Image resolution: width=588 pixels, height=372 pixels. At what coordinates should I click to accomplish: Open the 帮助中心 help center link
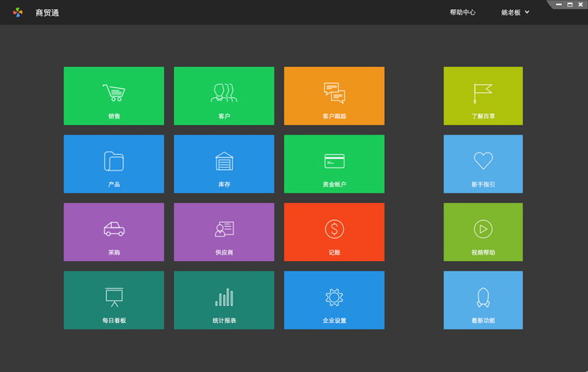462,12
